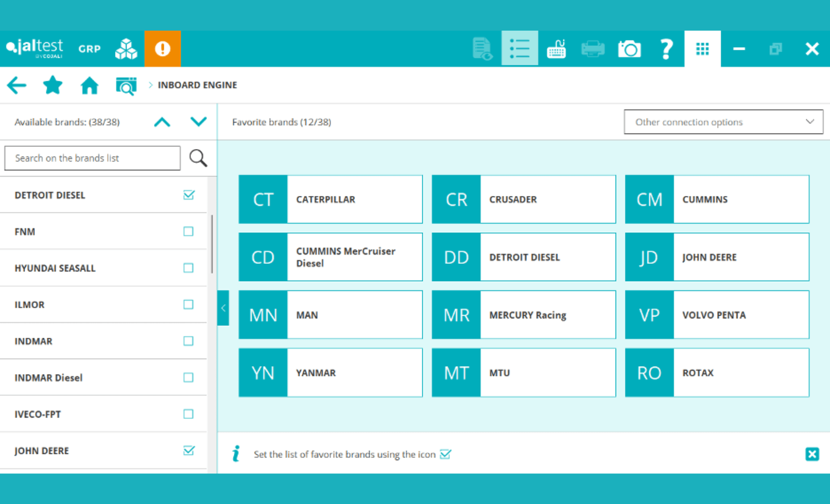The width and height of the screenshot is (830, 504).
Task: Open the INBOARD ENGINE breadcrumb item
Action: point(197,85)
